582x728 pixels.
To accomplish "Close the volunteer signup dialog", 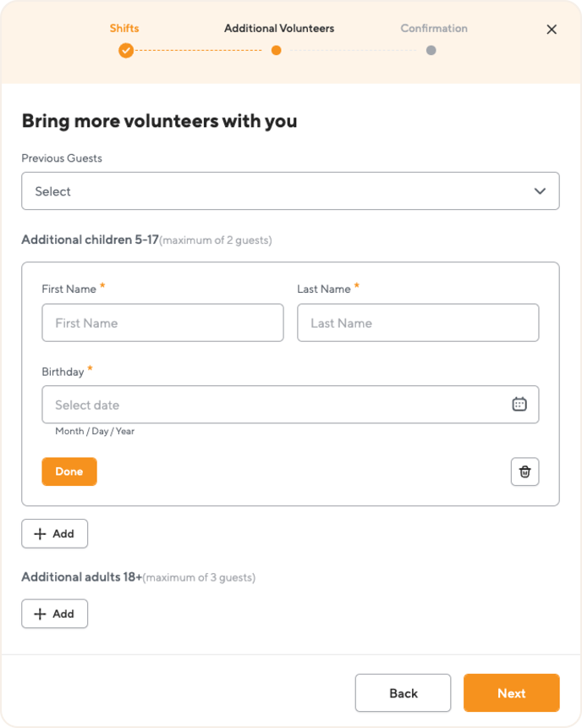I will coord(552,30).
